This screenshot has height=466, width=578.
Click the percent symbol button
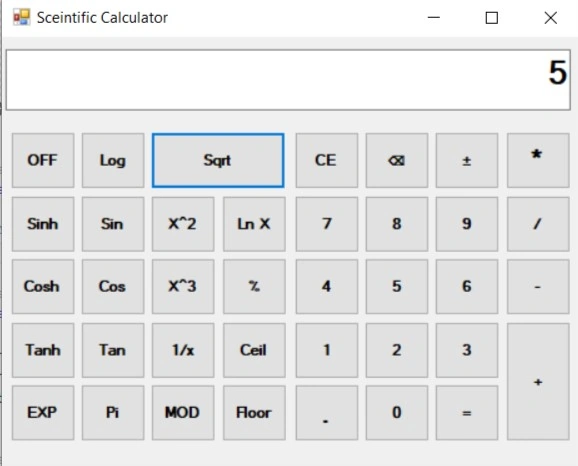254,286
